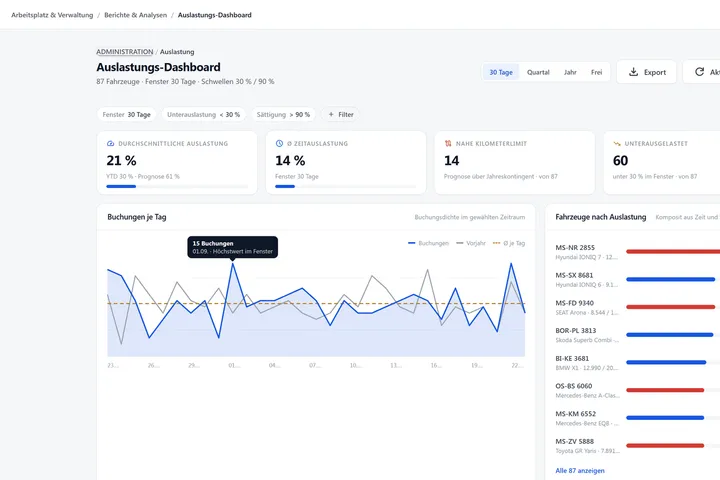Image resolution: width=720 pixels, height=480 pixels.
Task: Toggle the Buchungen legend series
Action: [428, 243]
